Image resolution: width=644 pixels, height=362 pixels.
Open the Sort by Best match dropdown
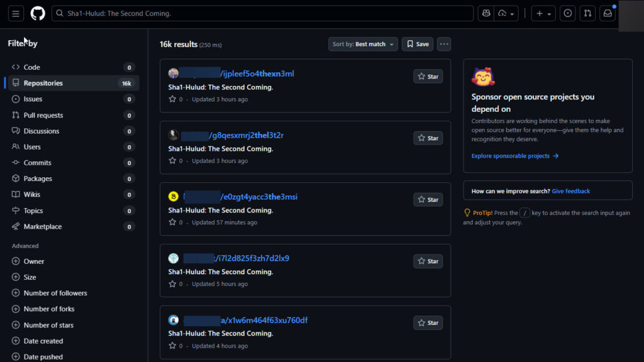tap(363, 44)
